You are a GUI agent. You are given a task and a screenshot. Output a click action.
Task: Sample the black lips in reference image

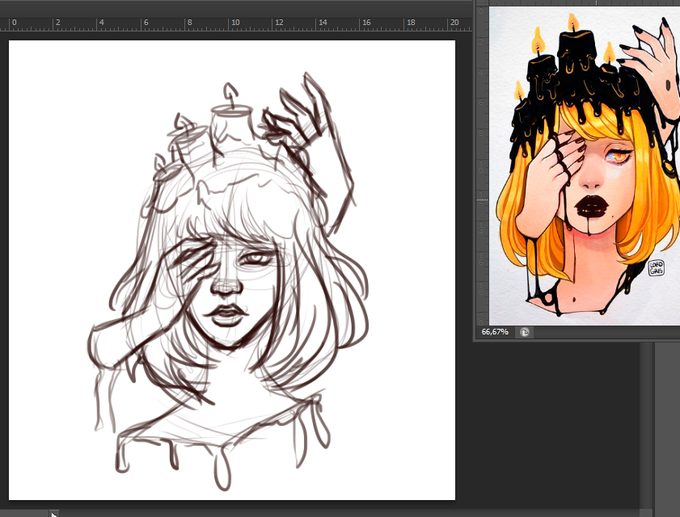591,206
